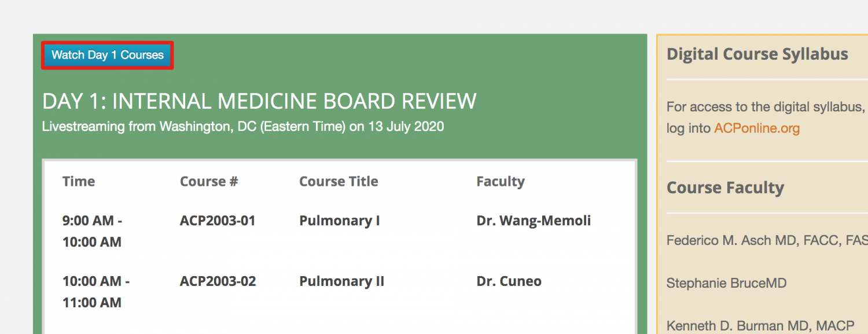Click Federico M. Asch faculty entry
Screen dimensions: 868x334
point(767,240)
